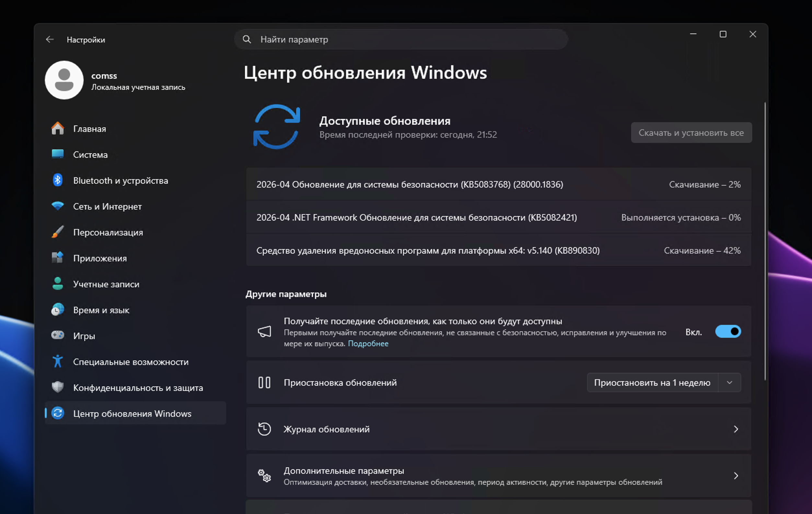Click 'Скачать и установить все' button

tap(691, 133)
